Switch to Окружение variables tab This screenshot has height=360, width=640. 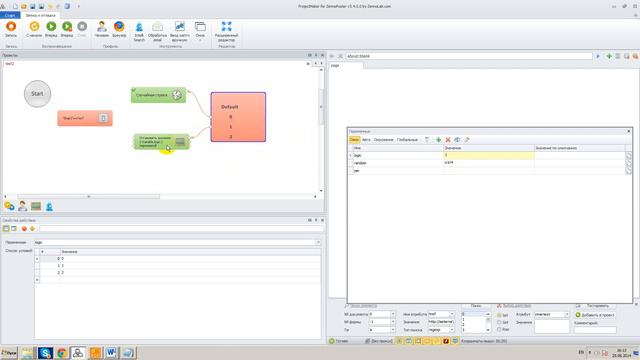click(x=384, y=140)
